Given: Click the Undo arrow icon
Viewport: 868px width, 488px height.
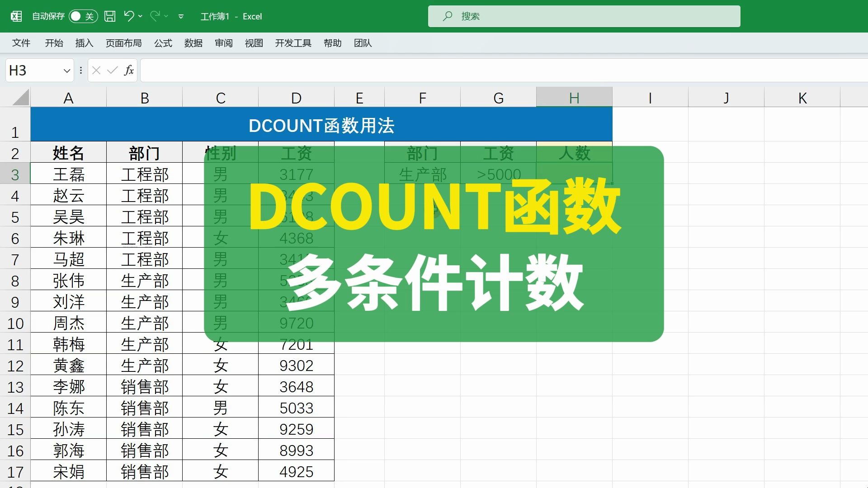Looking at the screenshot, I should 129,16.
